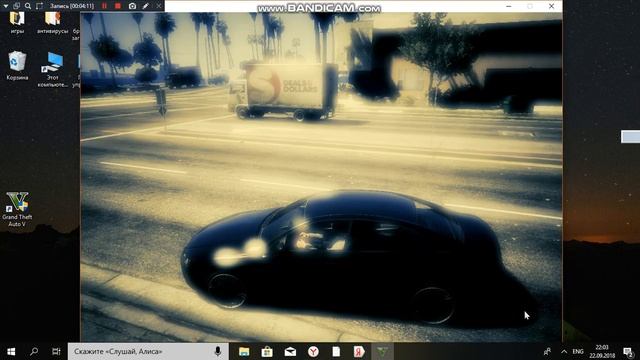
Task: Open the Bandicam recording bar dropdown arrow
Action: tap(6, 6)
